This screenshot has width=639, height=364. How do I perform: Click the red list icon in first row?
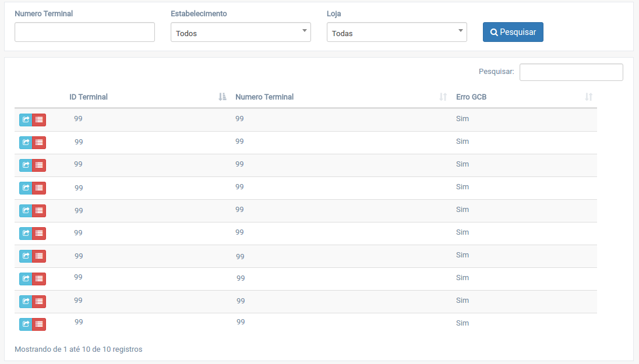point(39,119)
